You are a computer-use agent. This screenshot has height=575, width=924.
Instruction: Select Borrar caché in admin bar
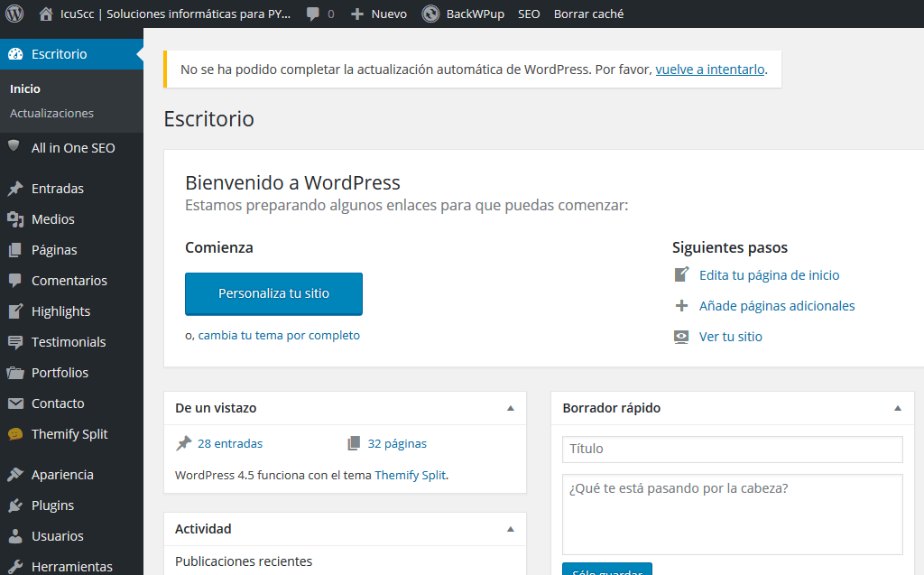coord(588,14)
